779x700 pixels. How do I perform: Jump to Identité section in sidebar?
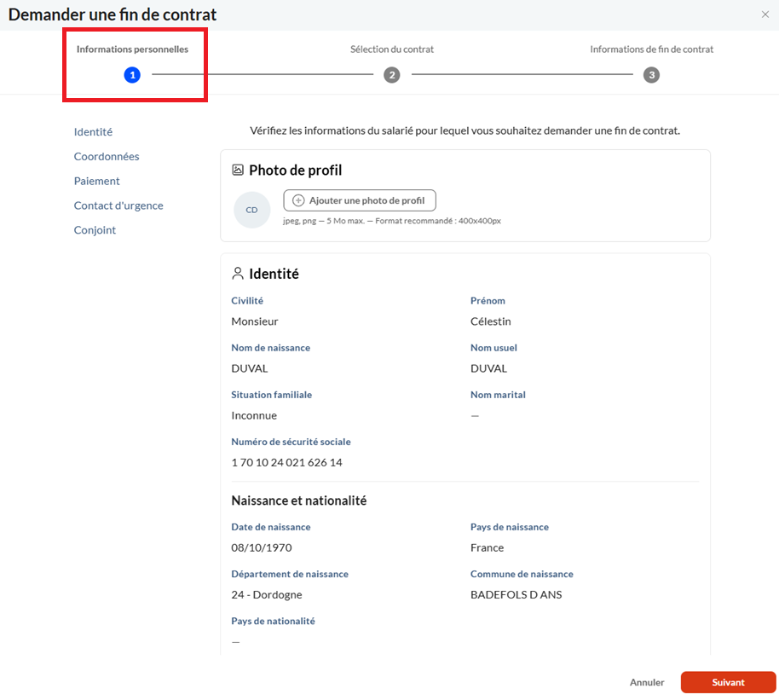coord(93,132)
